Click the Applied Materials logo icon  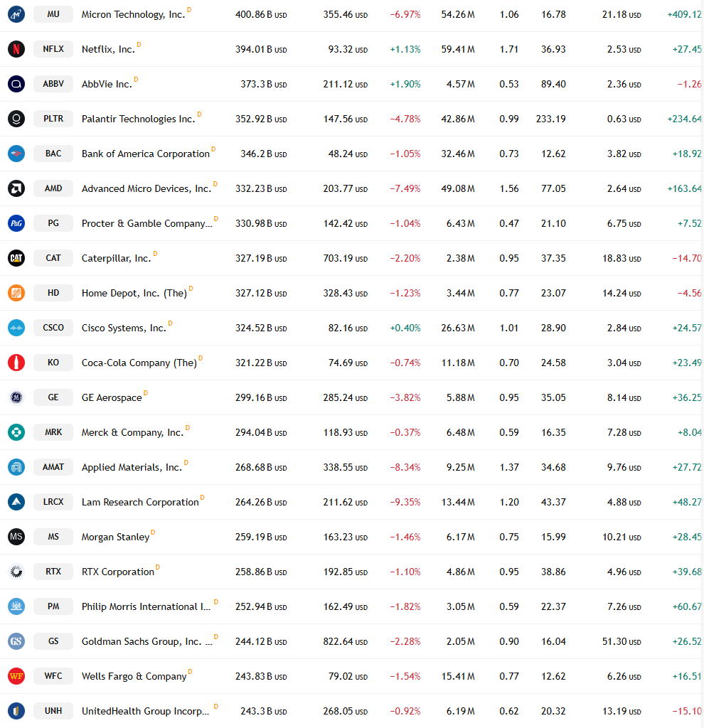coord(16,467)
